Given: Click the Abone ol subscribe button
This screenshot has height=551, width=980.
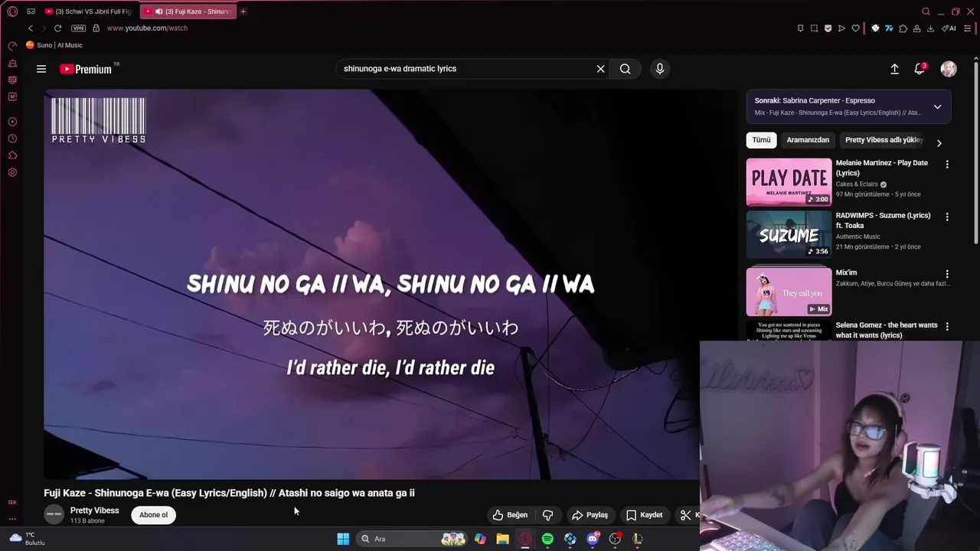Looking at the screenshot, I should pyautogui.click(x=153, y=515).
